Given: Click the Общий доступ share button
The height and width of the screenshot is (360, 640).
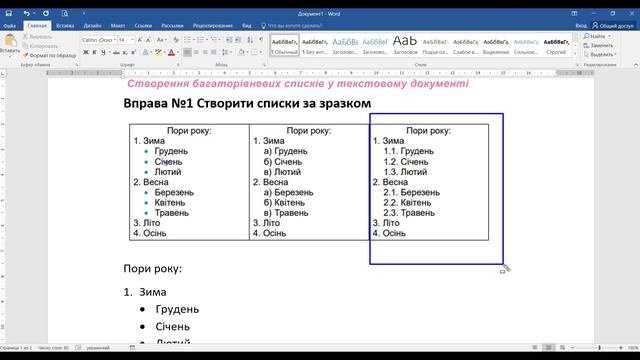Looking at the screenshot, I should (x=613, y=26).
